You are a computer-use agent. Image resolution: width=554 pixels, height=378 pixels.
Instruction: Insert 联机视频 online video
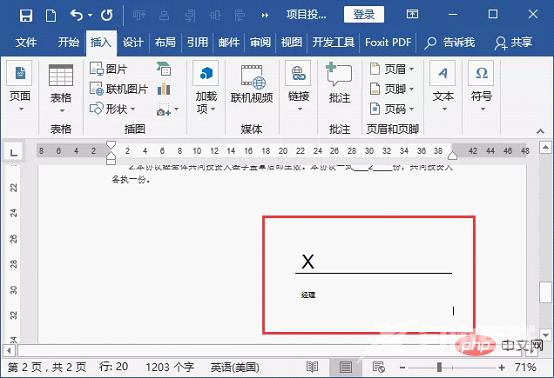[252, 84]
